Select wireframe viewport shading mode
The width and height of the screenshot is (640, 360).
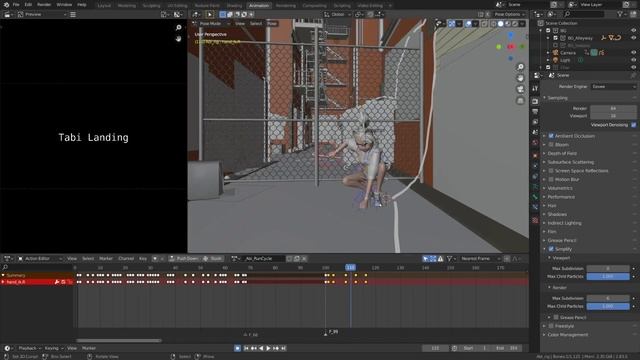click(x=493, y=24)
